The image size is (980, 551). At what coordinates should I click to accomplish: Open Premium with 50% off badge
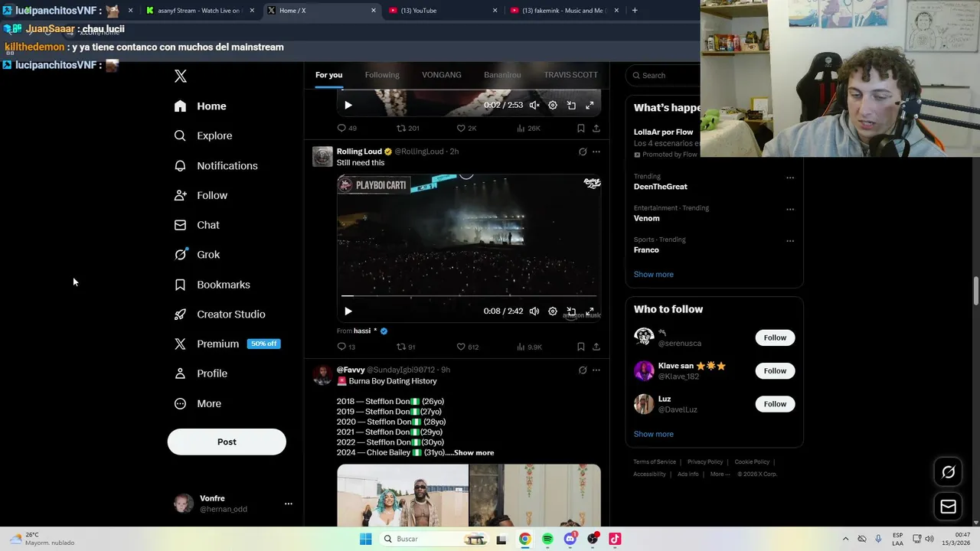227,344
